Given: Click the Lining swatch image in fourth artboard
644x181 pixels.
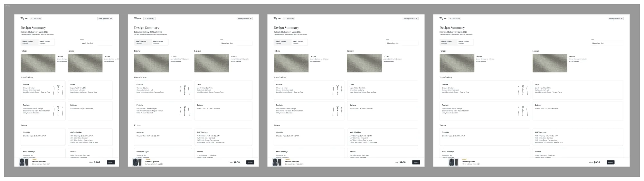Looking at the screenshot, I should click(550, 63).
